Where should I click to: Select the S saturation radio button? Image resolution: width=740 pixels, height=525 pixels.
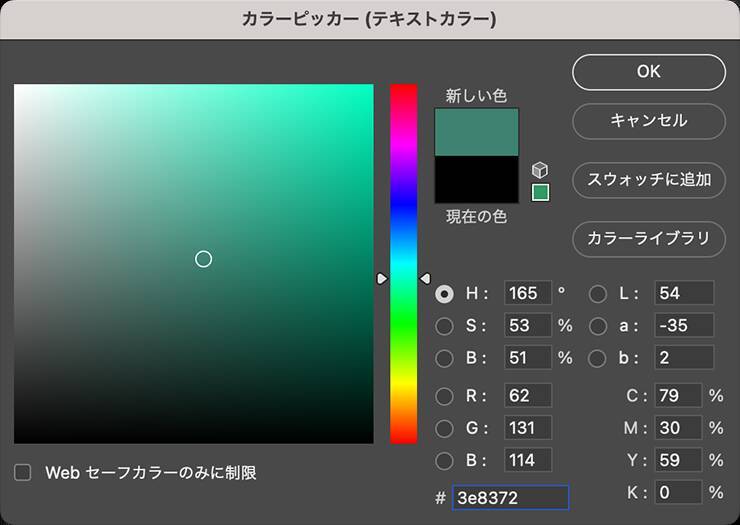(x=445, y=326)
